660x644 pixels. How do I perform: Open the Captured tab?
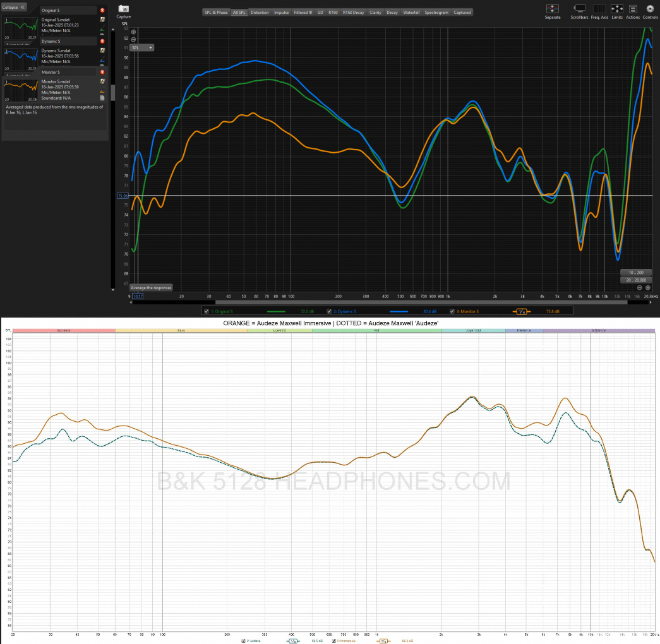tap(462, 13)
